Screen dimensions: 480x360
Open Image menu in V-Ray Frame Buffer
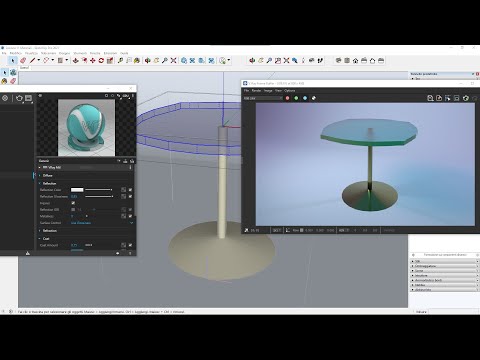pyautogui.click(x=268, y=91)
